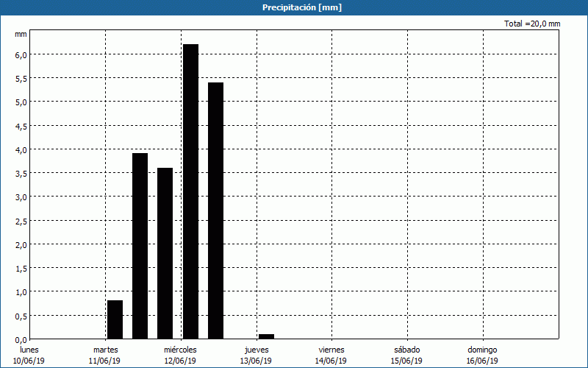This screenshot has height=368, width=588.
Task: Click the 1,5 y-axis value
Action: [x=21, y=269]
